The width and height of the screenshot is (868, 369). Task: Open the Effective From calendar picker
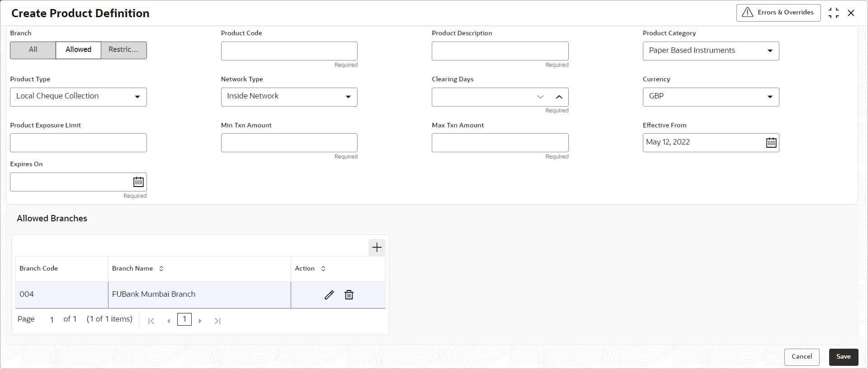pos(771,143)
